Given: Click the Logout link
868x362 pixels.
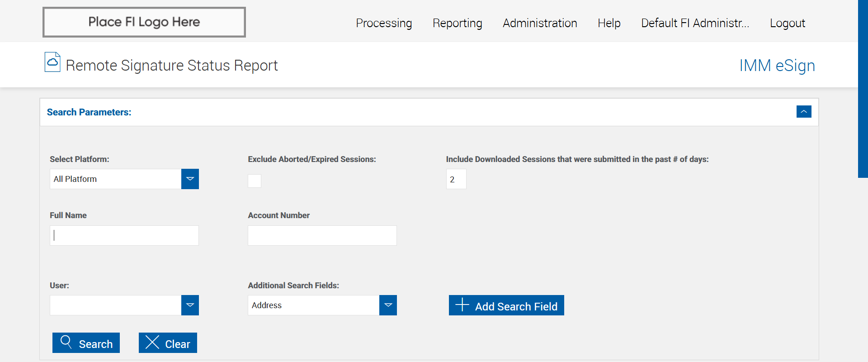Looking at the screenshot, I should pyautogui.click(x=787, y=23).
